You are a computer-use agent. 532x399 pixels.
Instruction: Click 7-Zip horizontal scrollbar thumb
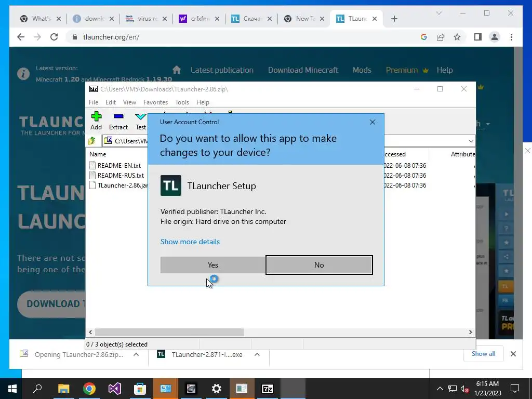click(170, 332)
